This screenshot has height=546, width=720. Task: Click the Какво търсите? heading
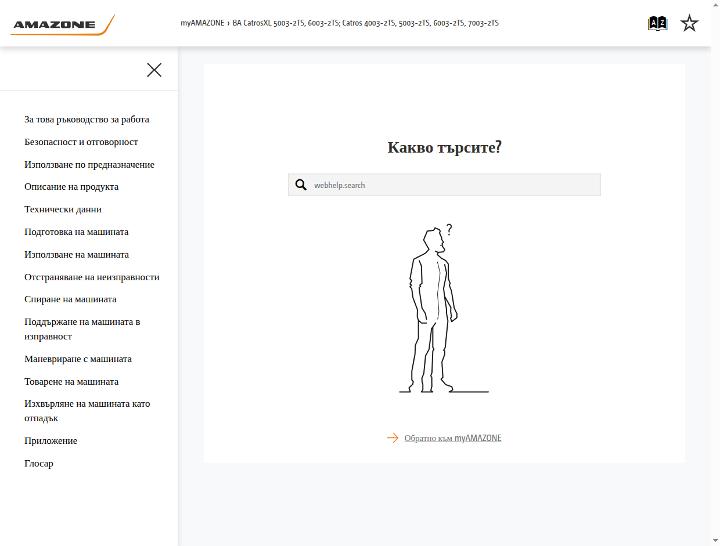pos(444,147)
